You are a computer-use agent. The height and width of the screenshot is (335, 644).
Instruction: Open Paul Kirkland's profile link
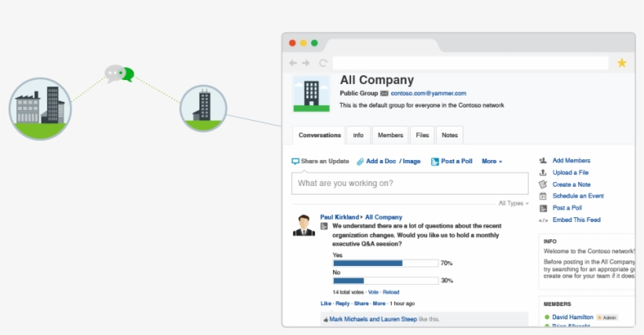pos(339,217)
